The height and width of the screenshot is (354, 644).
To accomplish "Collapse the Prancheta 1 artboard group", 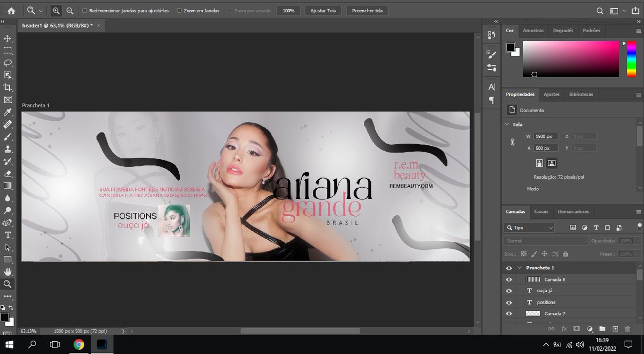I will coord(519,268).
